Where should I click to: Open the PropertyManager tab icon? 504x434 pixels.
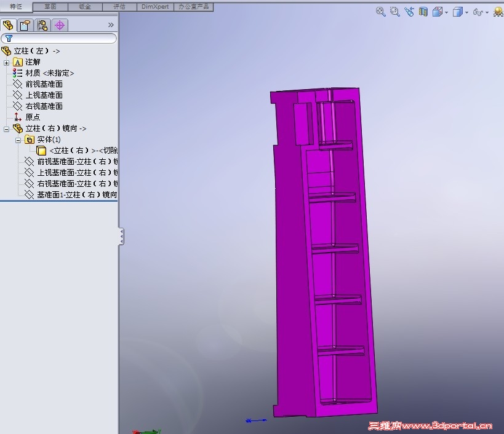(x=25, y=25)
